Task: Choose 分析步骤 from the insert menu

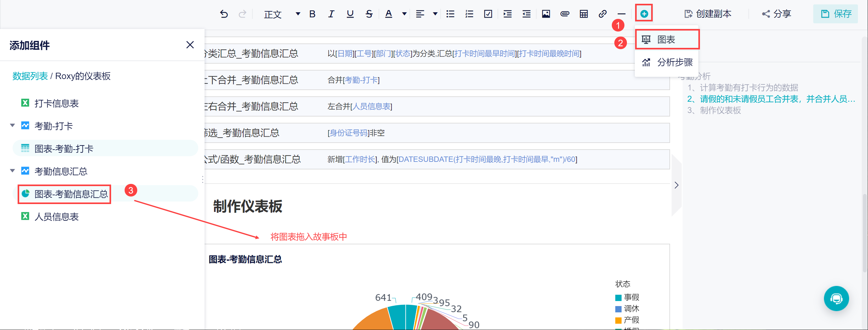Action: pos(667,62)
